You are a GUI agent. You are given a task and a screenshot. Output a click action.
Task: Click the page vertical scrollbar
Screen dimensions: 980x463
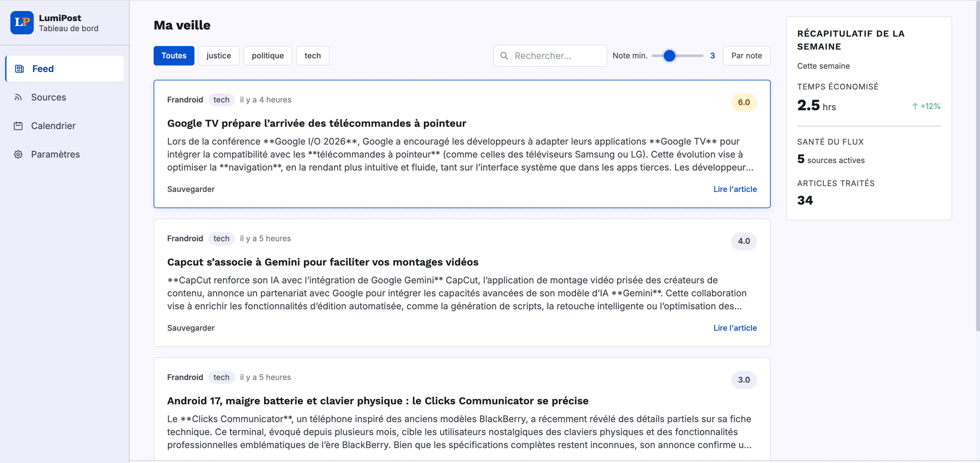point(977,166)
